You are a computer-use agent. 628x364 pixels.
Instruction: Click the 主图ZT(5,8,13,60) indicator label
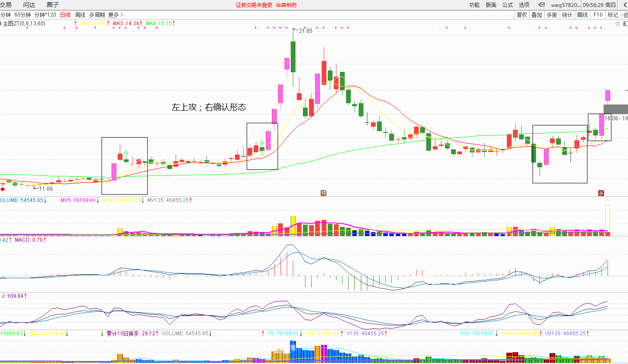(x=24, y=24)
